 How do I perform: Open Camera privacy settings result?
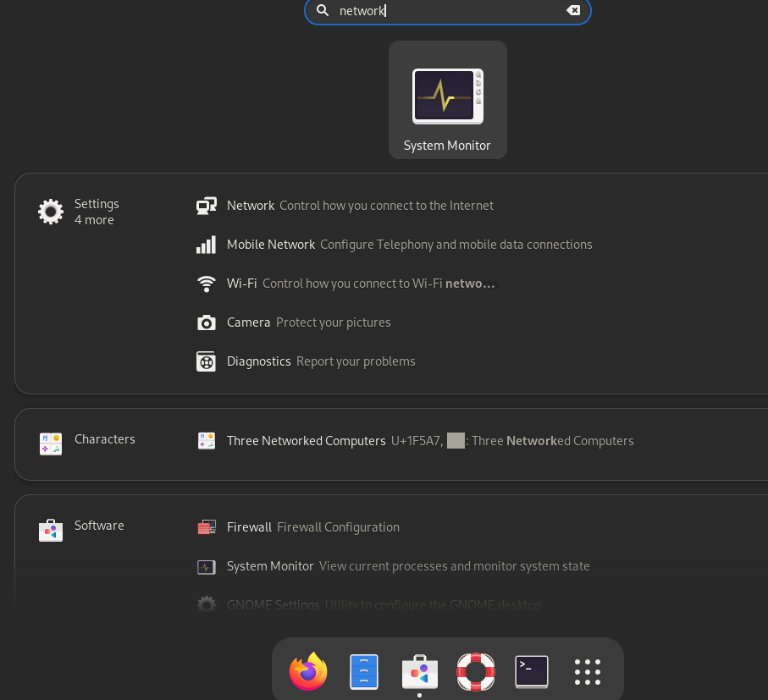pyautogui.click(x=308, y=322)
